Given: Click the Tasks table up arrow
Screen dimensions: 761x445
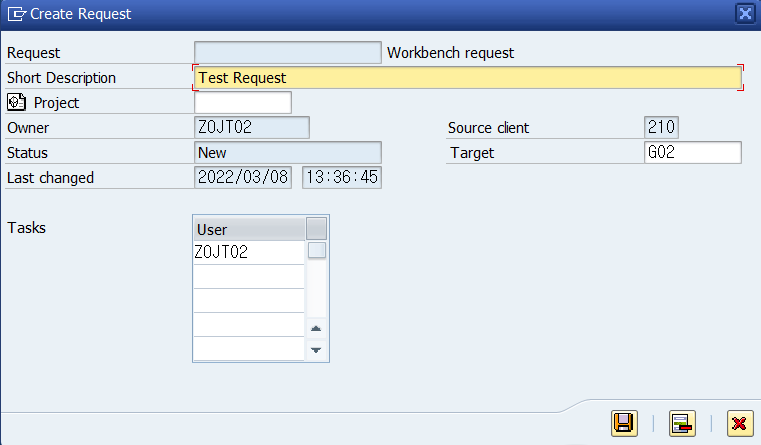Looking at the screenshot, I should [316, 329].
